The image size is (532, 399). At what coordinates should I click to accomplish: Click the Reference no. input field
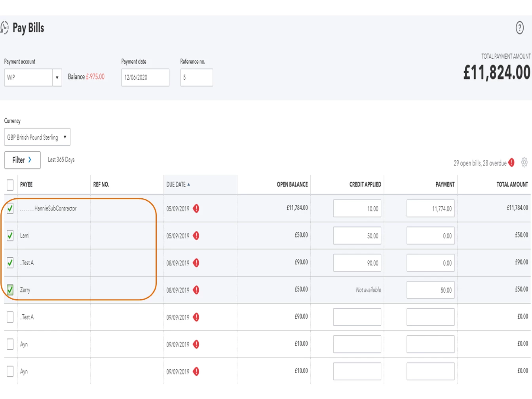(197, 77)
